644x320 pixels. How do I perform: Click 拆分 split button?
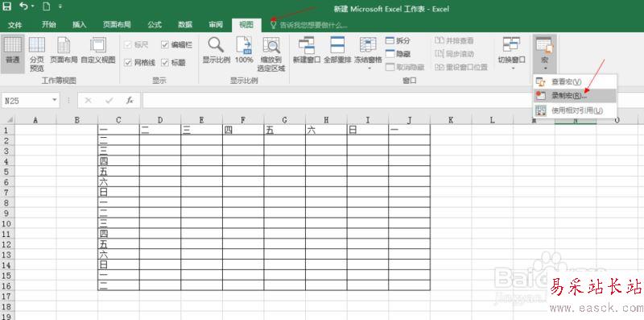(x=398, y=41)
